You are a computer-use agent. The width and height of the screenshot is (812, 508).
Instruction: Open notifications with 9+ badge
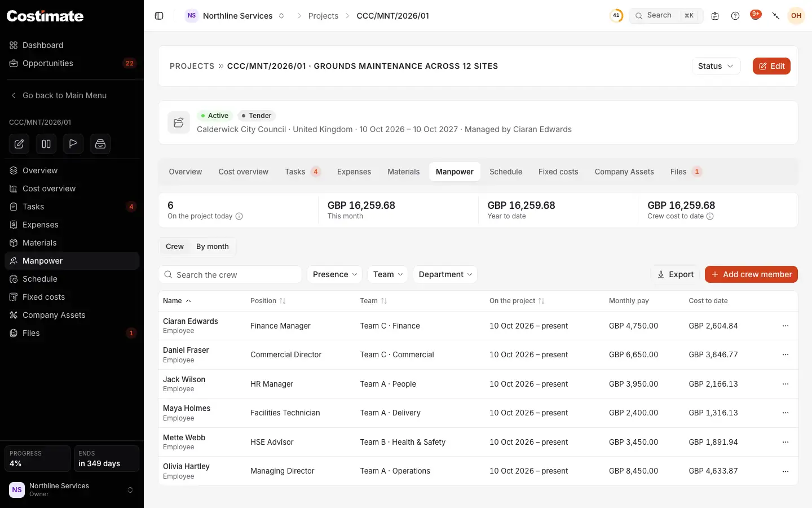click(756, 15)
